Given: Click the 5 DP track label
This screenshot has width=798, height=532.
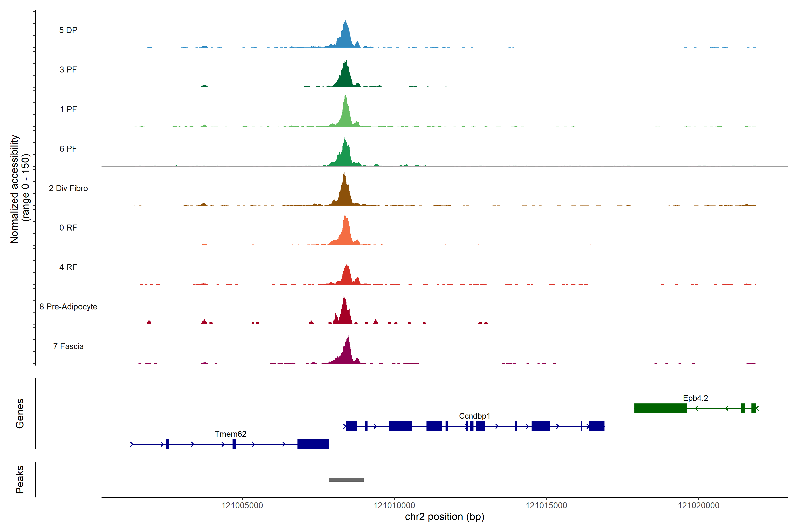Looking at the screenshot, I should pos(68,30).
